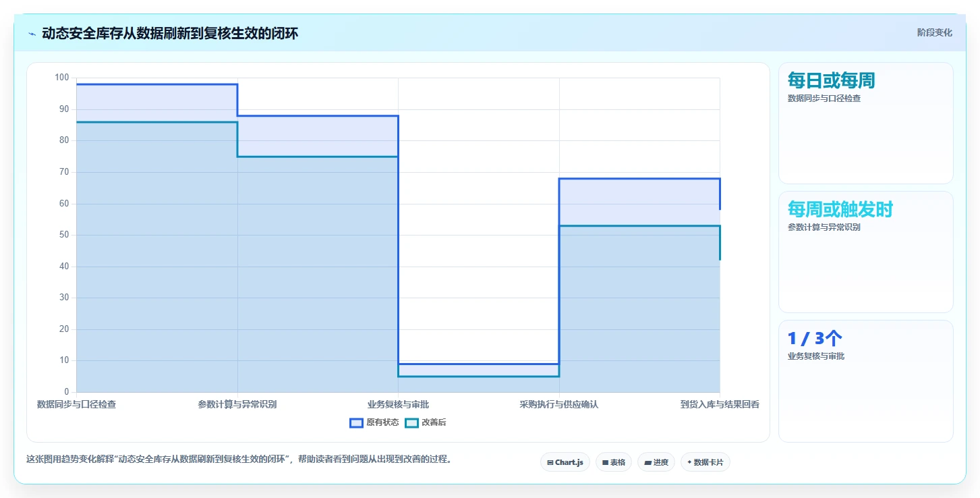The height and width of the screenshot is (498, 980).
Task: Click x-axis label 业务复核与审批
Action: 398,404
